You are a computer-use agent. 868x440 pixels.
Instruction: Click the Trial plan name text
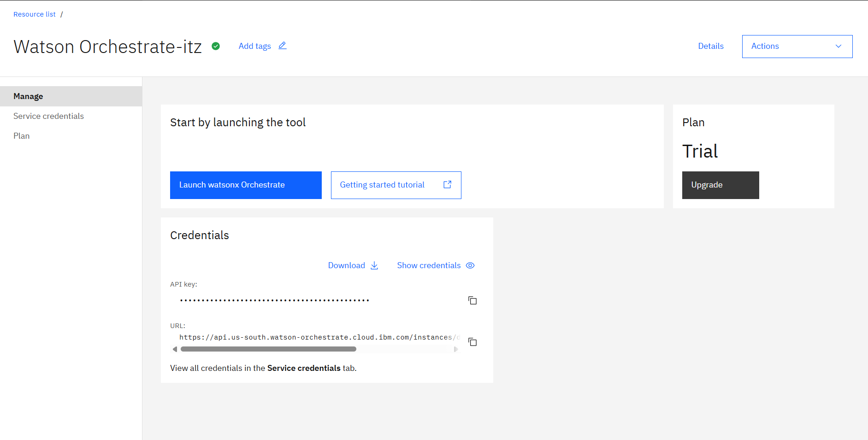tap(700, 151)
